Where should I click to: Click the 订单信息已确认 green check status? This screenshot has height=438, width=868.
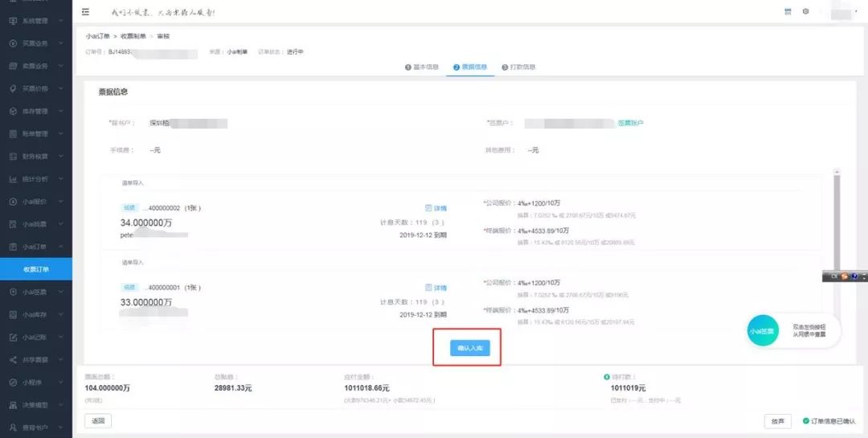(x=829, y=421)
